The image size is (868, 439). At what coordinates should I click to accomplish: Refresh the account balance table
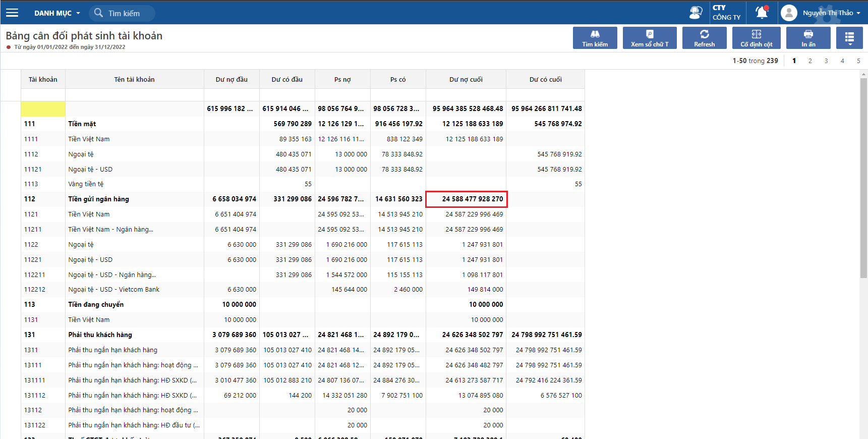704,38
